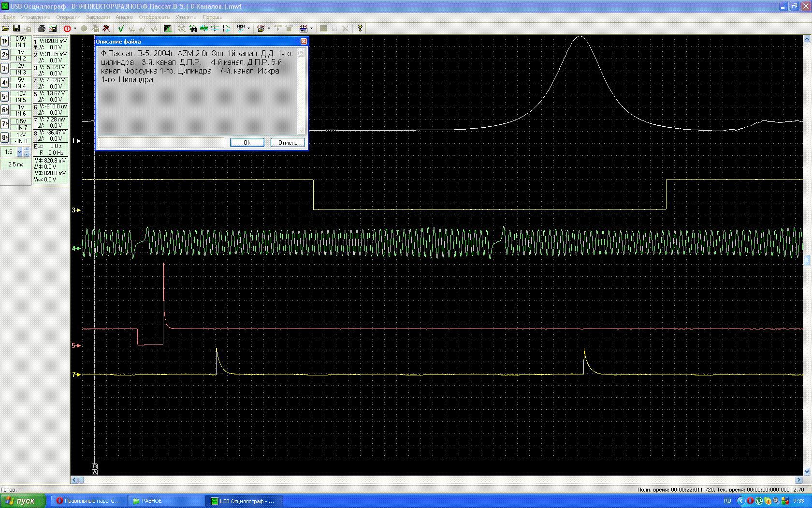Click the yellow question mark help icon
Screen dimensions: 812x508
(360, 29)
